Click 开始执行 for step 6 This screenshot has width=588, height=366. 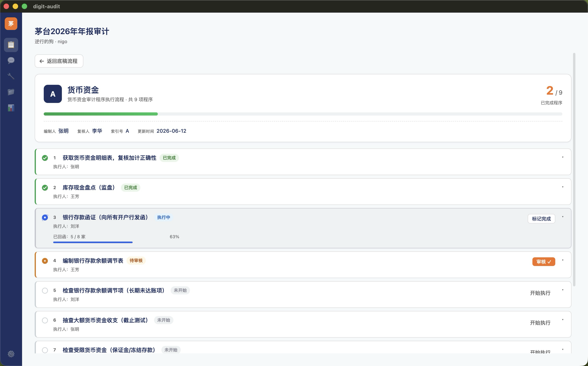click(540, 323)
